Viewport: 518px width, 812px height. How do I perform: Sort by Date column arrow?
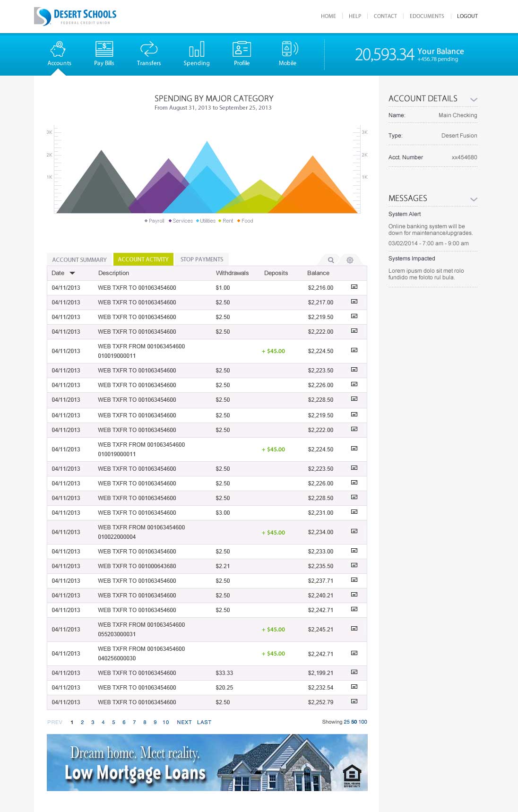[72, 273]
